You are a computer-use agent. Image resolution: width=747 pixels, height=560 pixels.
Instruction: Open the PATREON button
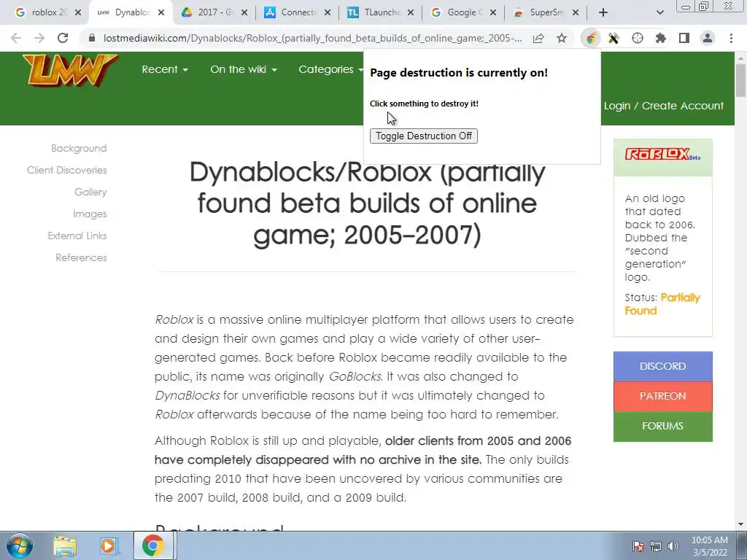coord(662,396)
